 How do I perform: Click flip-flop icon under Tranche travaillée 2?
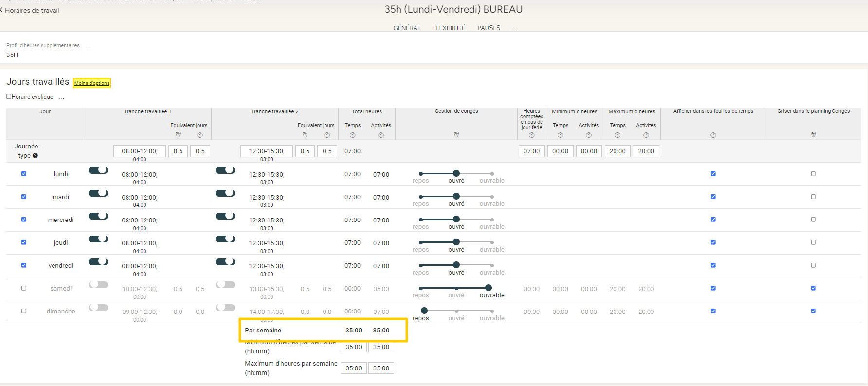305,135
